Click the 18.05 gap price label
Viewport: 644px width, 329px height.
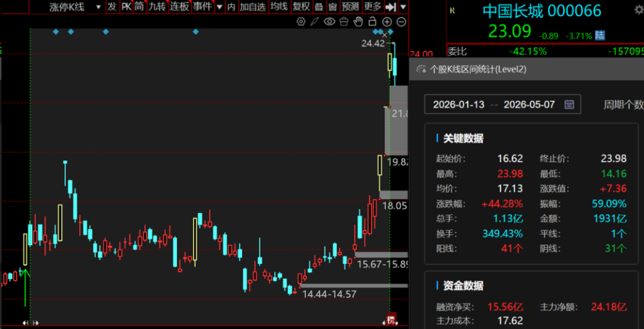pos(394,206)
